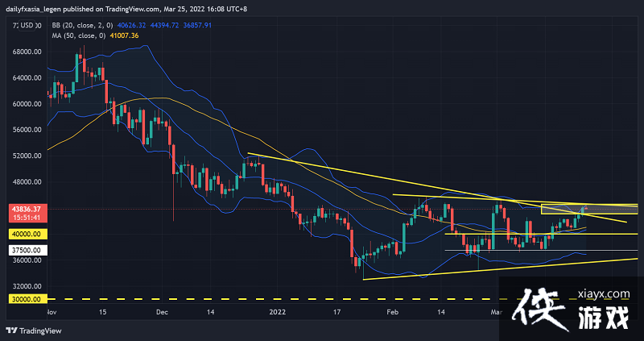This screenshot has height=341, width=644.
Task: Click the 43836.37 current price label
Action: pyautogui.click(x=27, y=209)
